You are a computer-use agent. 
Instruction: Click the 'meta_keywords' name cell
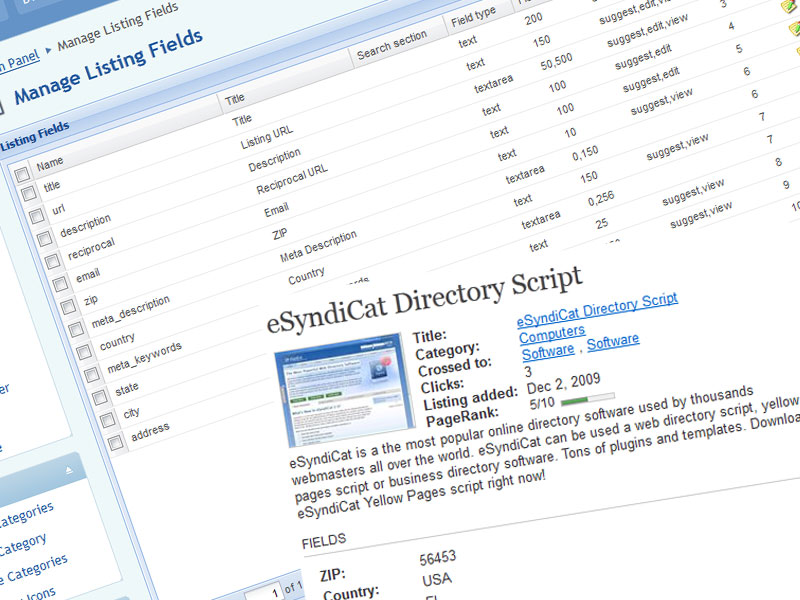tap(144, 357)
